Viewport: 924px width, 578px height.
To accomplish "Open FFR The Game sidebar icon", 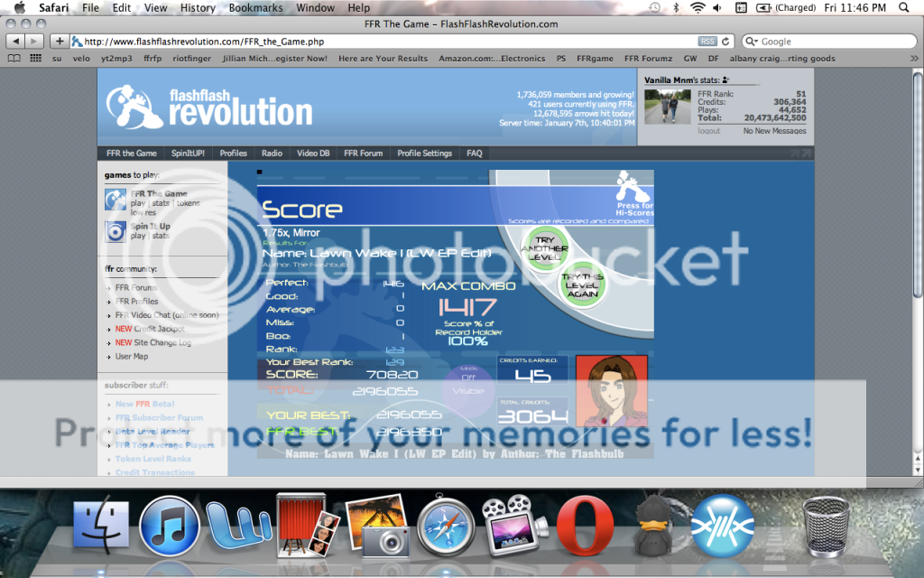I will click(115, 200).
